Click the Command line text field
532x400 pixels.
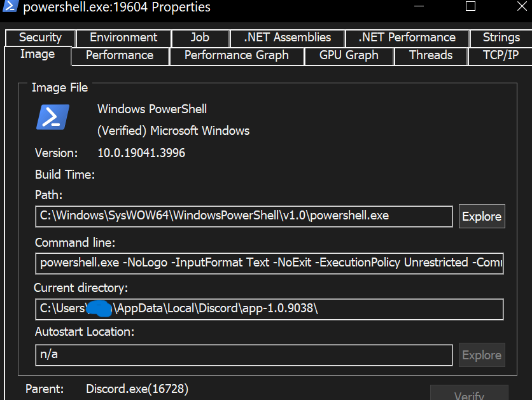[x=269, y=263]
